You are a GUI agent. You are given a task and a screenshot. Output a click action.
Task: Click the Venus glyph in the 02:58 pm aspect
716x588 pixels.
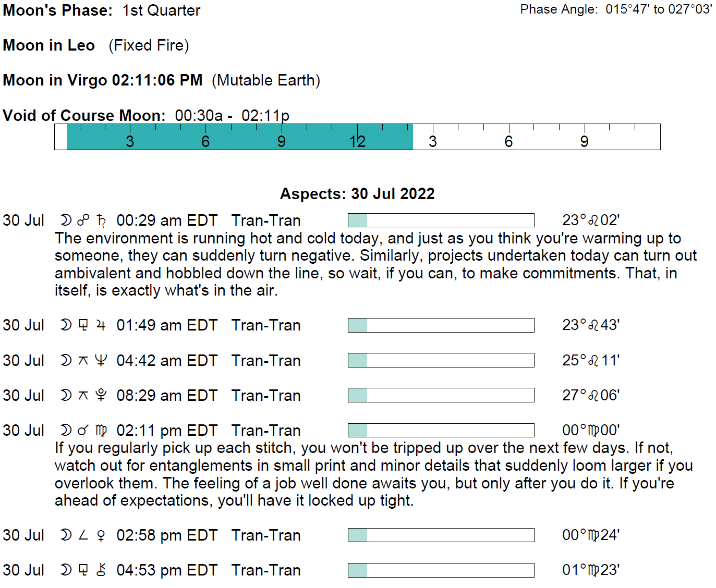(101, 536)
